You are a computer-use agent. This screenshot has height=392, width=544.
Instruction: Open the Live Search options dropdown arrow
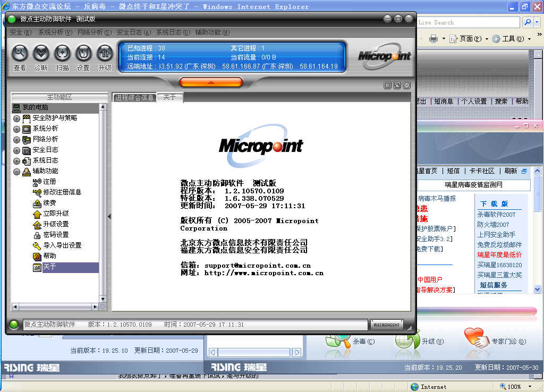click(537, 22)
